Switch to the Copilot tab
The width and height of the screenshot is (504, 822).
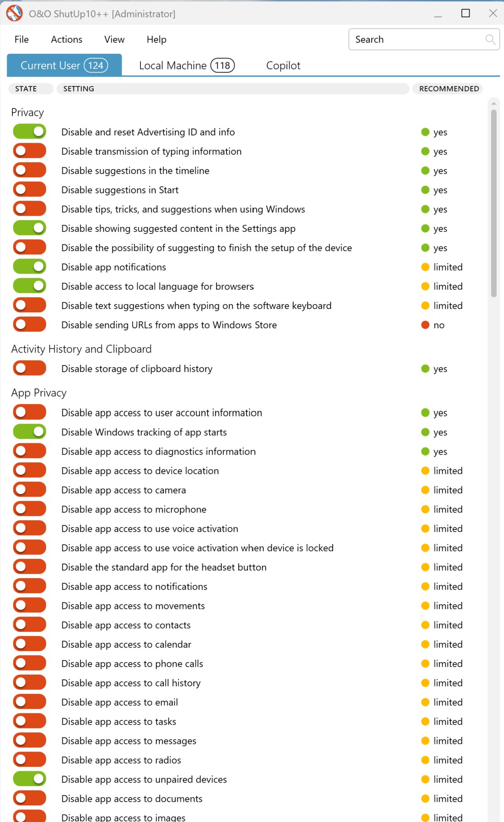point(283,66)
